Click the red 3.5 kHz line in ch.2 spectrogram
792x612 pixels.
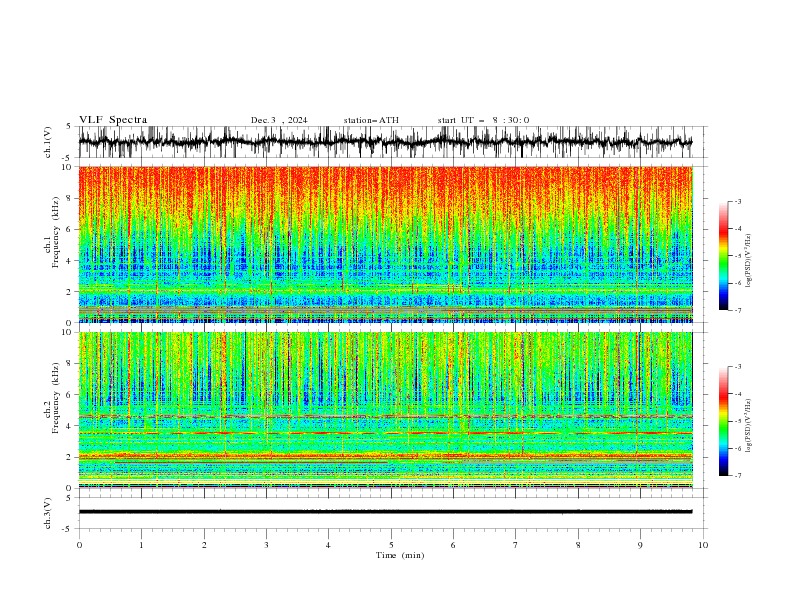[385, 433]
